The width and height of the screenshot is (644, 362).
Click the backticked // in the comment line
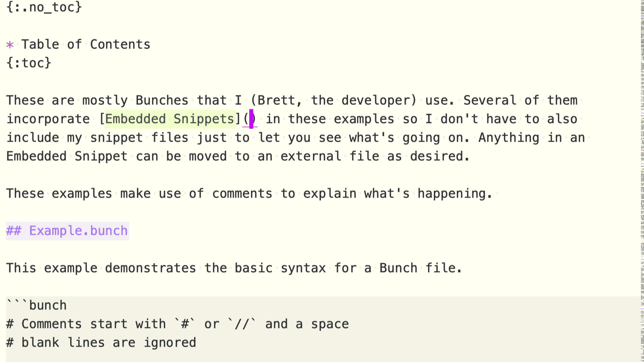pyautogui.click(x=242, y=324)
